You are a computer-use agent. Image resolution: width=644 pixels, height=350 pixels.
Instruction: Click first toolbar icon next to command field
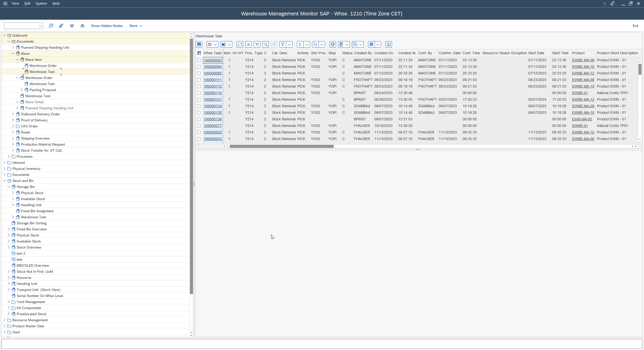coord(51,26)
